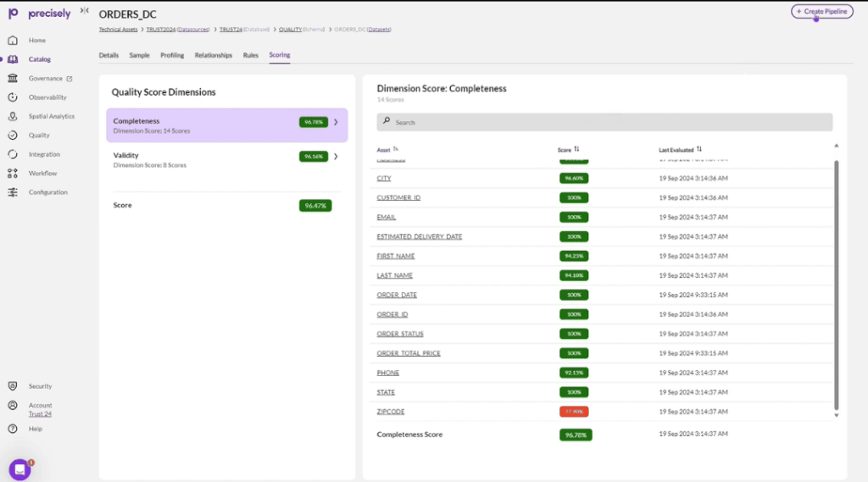Select the Observability icon

(12, 97)
